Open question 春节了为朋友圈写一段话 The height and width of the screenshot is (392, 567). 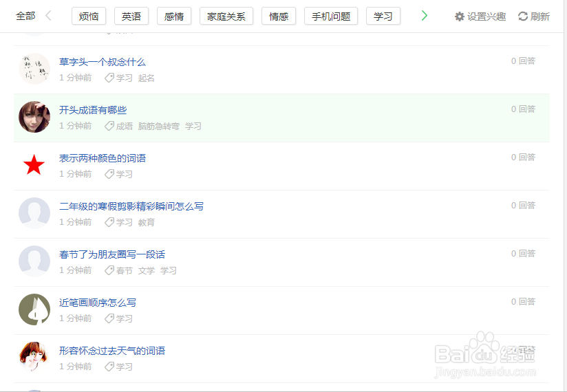[x=112, y=254]
